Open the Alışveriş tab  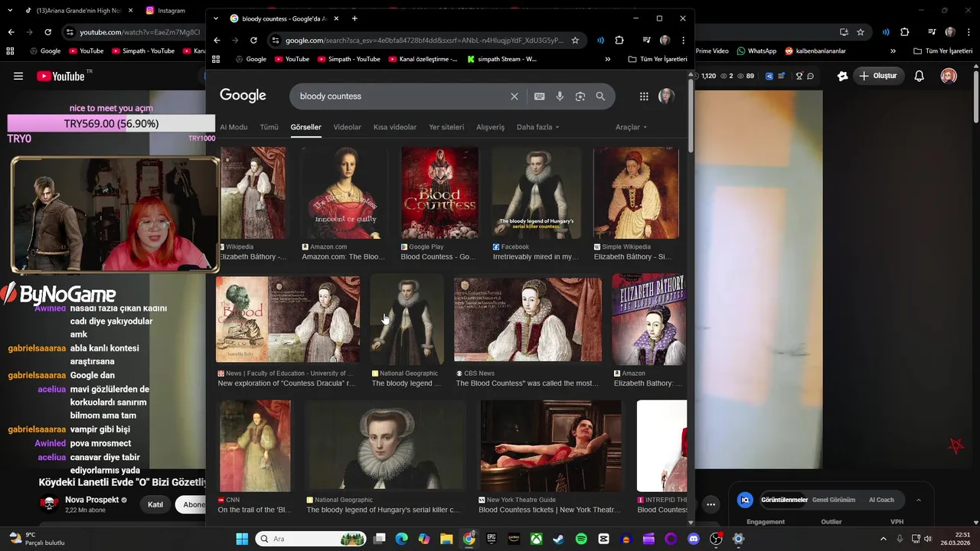point(491,127)
